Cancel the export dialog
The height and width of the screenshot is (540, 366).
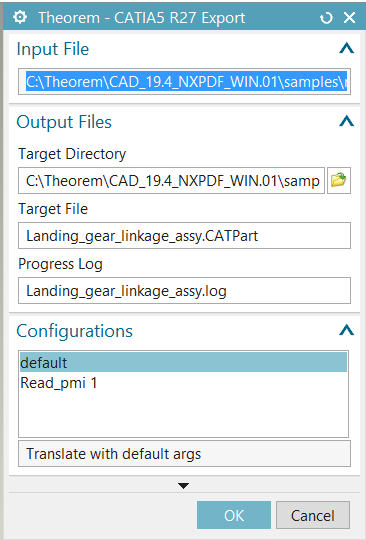pyautogui.click(x=313, y=515)
